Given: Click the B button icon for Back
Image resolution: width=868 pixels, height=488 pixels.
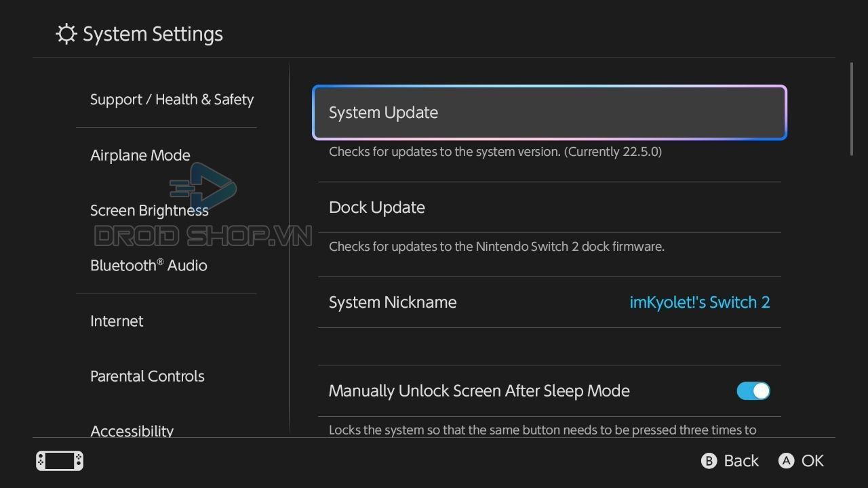Looking at the screenshot, I should click(709, 461).
